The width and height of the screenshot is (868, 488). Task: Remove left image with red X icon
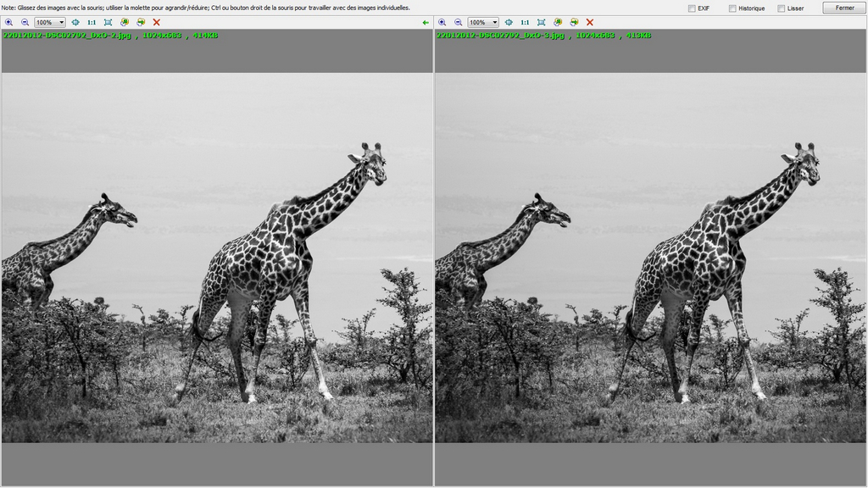coord(157,22)
